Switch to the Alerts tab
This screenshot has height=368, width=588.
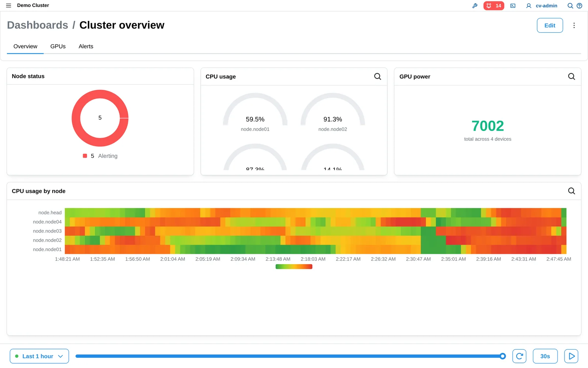point(86,46)
